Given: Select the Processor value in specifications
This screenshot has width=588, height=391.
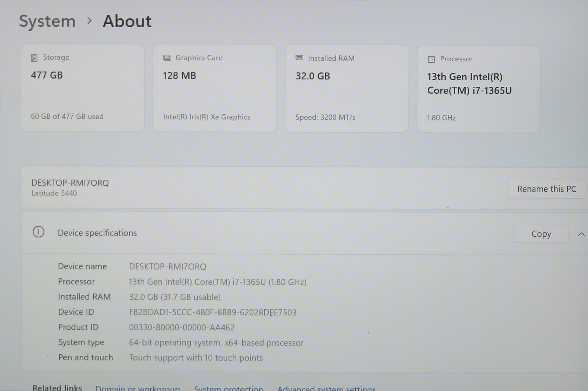Looking at the screenshot, I should (x=218, y=282).
